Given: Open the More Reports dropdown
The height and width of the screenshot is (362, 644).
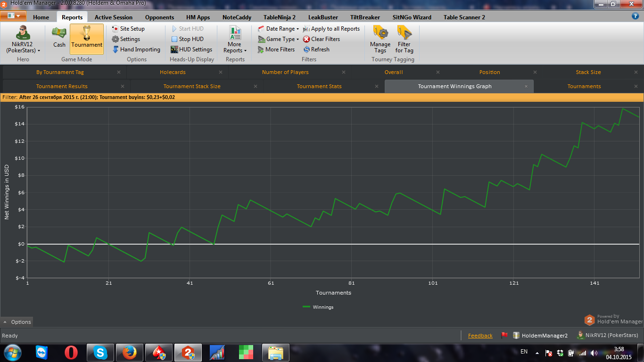Looking at the screenshot, I should [x=235, y=40].
